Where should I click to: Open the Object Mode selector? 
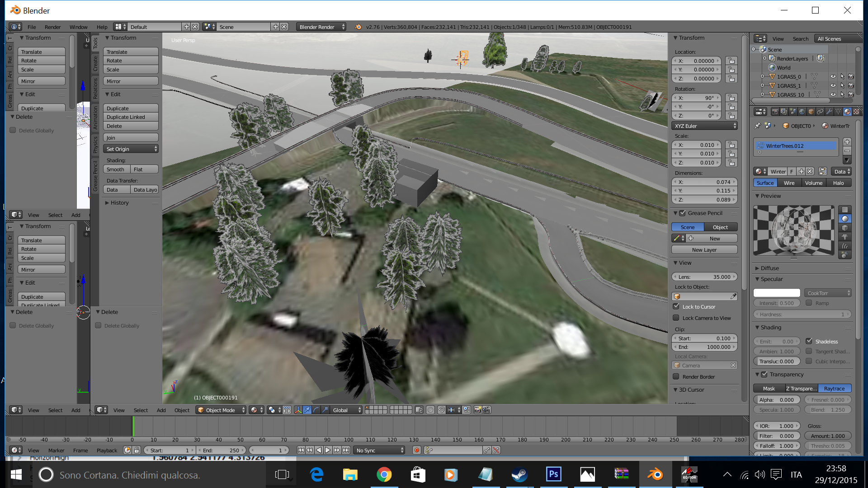(221, 410)
